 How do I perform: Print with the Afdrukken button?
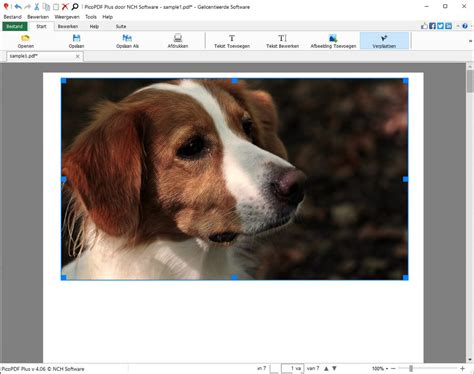[178, 41]
